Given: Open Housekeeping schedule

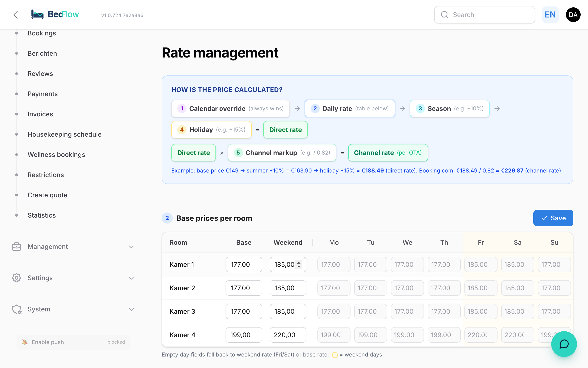Looking at the screenshot, I should pos(64,134).
